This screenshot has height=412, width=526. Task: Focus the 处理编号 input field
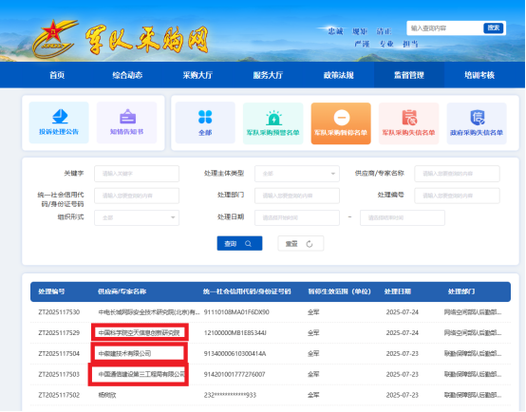(x=457, y=196)
